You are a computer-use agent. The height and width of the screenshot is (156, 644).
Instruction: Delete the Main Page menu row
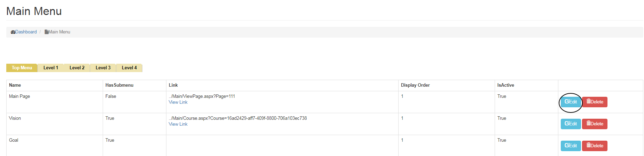[595, 102]
